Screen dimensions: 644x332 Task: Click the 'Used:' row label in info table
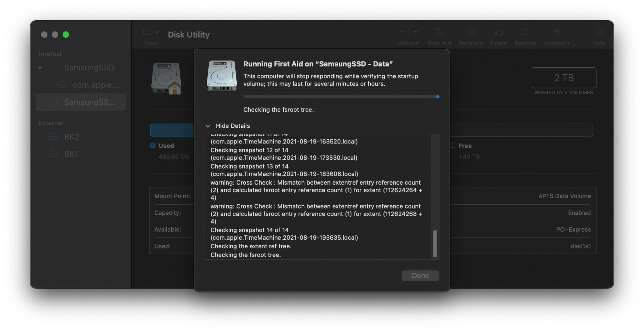point(162,246)
